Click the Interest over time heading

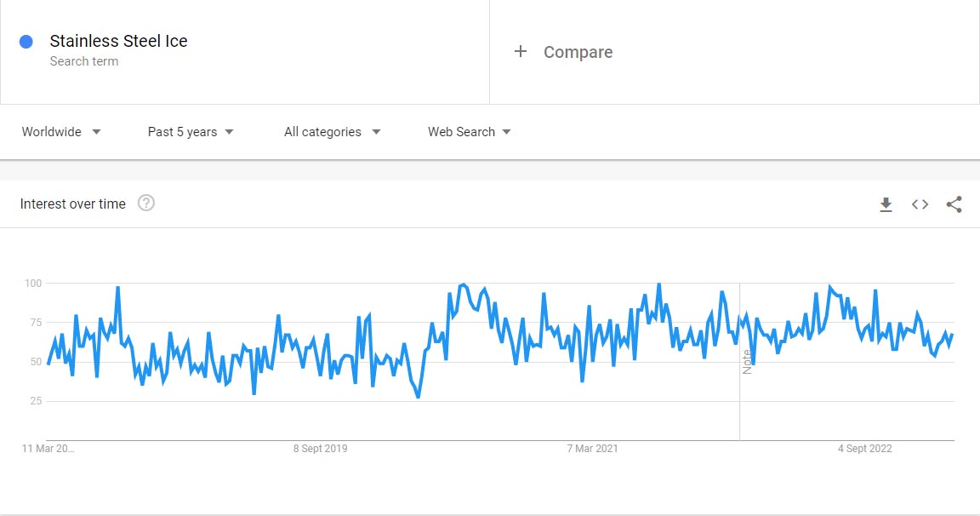(x=73, y=204)
